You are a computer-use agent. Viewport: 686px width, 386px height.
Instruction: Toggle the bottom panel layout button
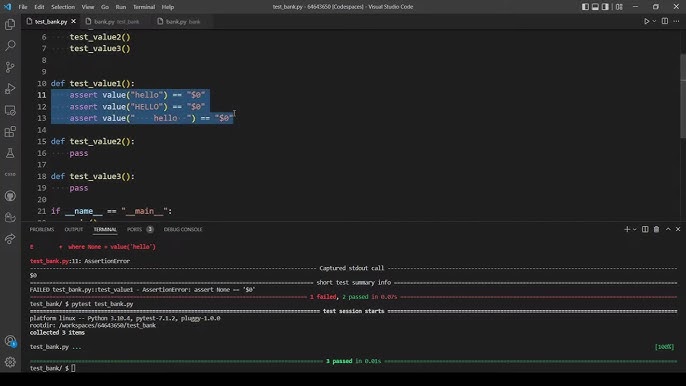click(595, 7)
